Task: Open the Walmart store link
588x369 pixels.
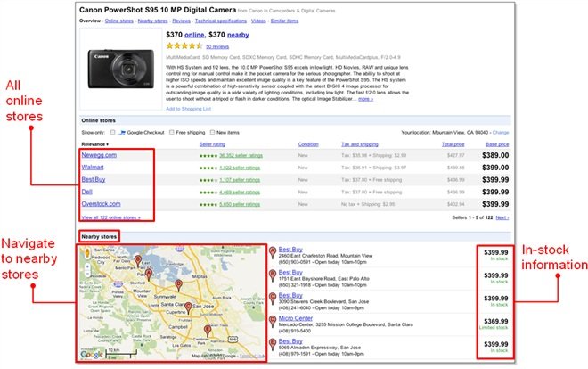Action: pos(93,168)
